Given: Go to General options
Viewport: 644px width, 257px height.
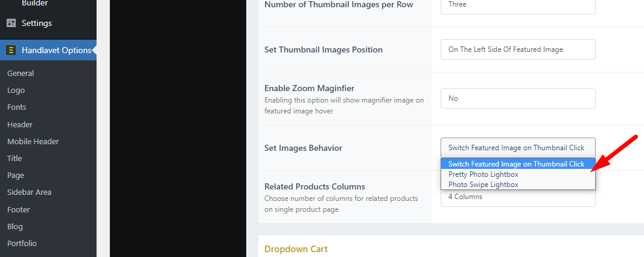Looking at the screenshot, I should click(x=21, y=73).
